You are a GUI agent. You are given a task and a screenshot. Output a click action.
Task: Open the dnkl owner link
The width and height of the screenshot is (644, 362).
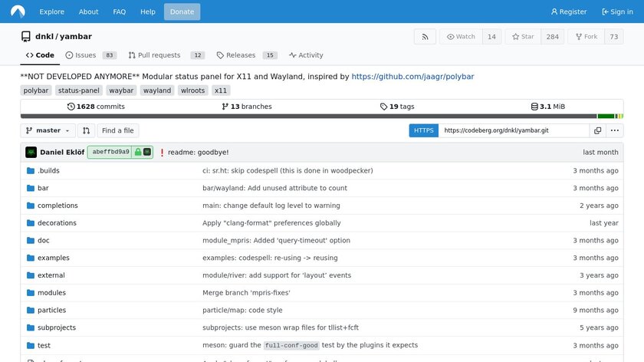(x=44, y=37)
